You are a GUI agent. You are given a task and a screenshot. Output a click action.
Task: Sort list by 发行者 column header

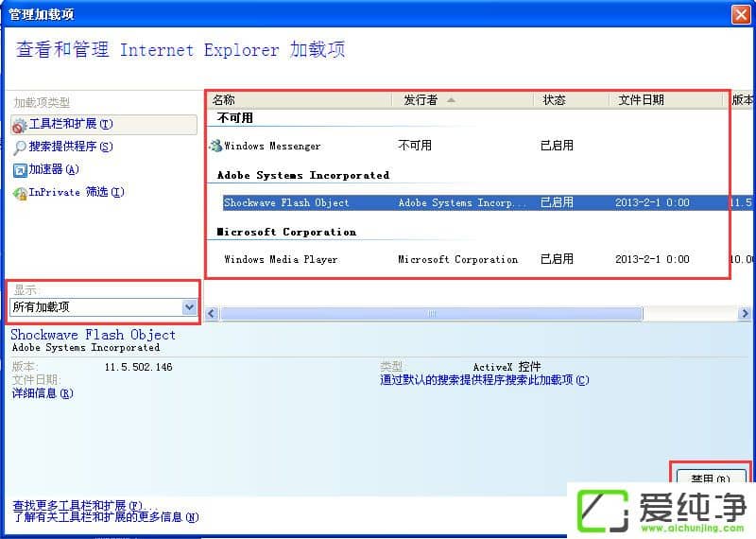tap(462, 100)
